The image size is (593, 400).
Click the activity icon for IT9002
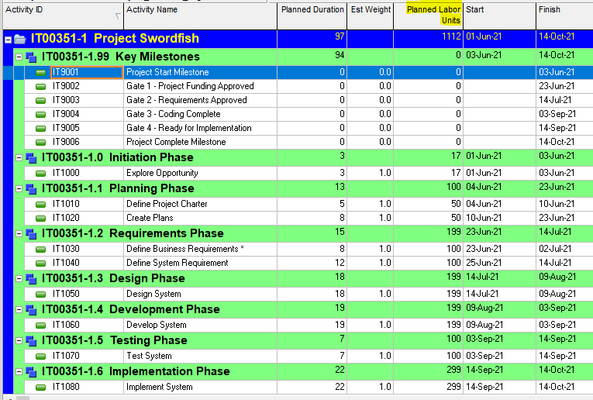pyautogui.click(x=40, y=87)
